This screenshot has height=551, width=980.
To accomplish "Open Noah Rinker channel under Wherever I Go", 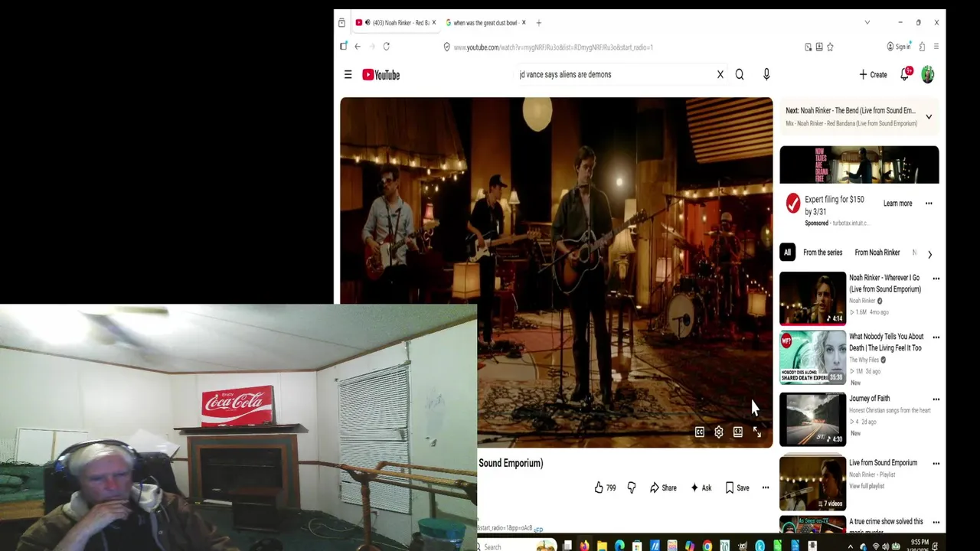I will coord(862,301).
